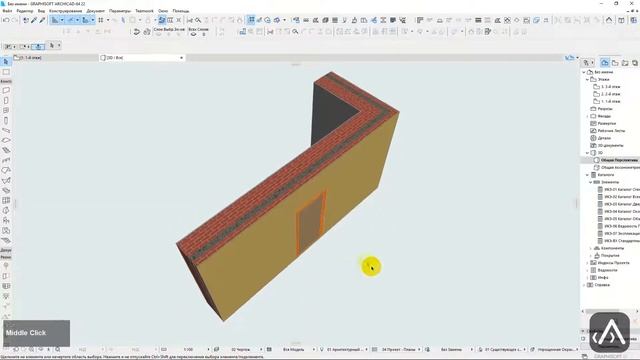Select the Slab tool in toolbox
The width and height of the screenshot is (640, 360).
(x=6, y=140)
